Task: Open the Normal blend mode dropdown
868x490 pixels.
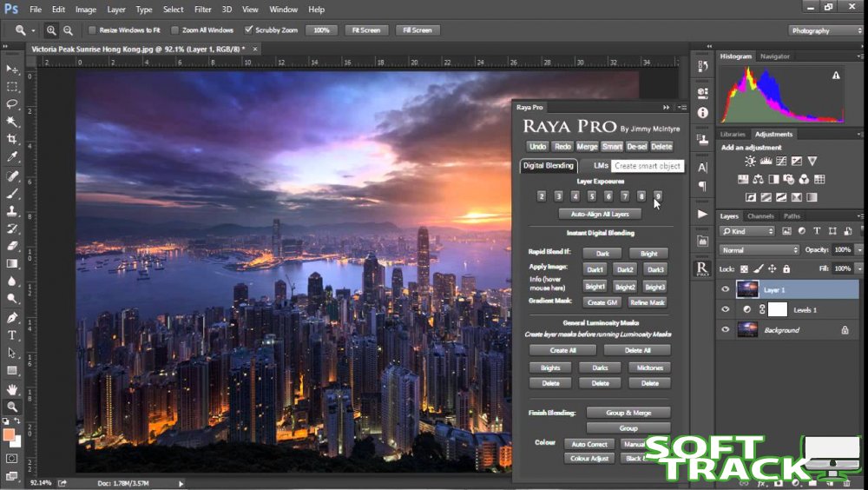Action: click(759, 250)
